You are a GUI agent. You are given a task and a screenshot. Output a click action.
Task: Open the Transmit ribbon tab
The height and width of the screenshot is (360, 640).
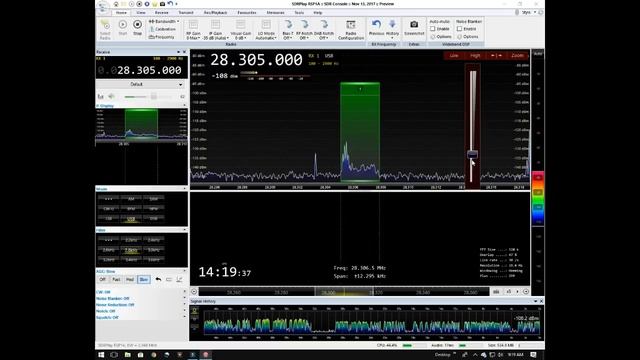pos(186,13)
